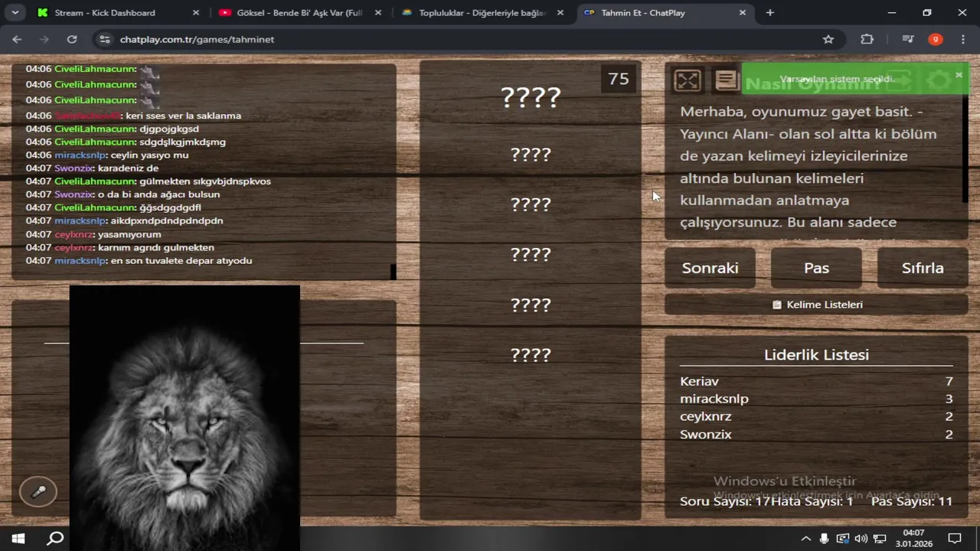980x551 pixels.
Task: Click the address bar URL chatplay.com.tr/games/tahminet
Action: pyautogui.click(x=197, y=39)
